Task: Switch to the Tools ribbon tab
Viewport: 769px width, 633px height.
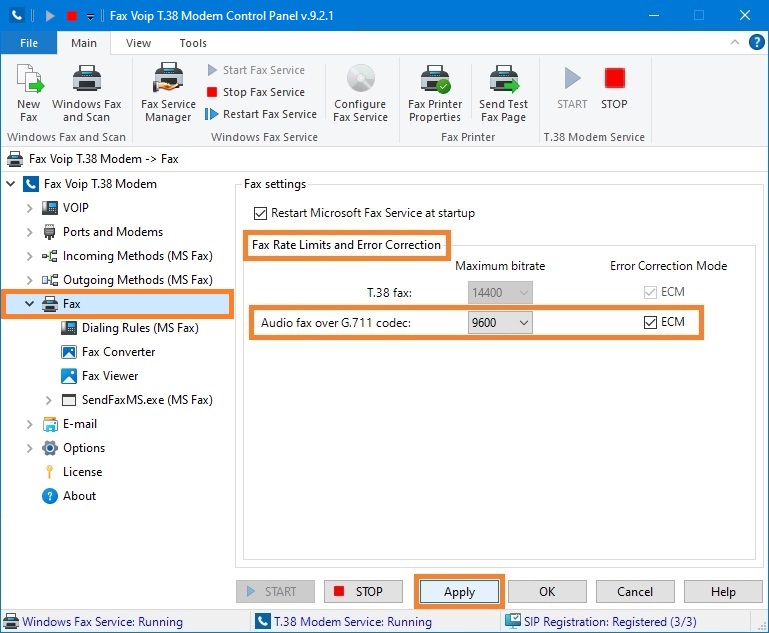Action: [193, 43]
